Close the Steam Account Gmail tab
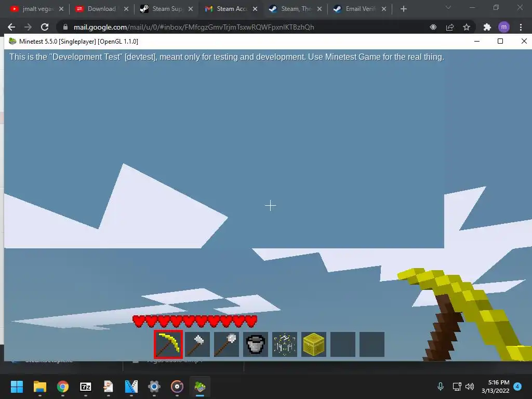The image size is (532, 399). click(x=255, y=9)
